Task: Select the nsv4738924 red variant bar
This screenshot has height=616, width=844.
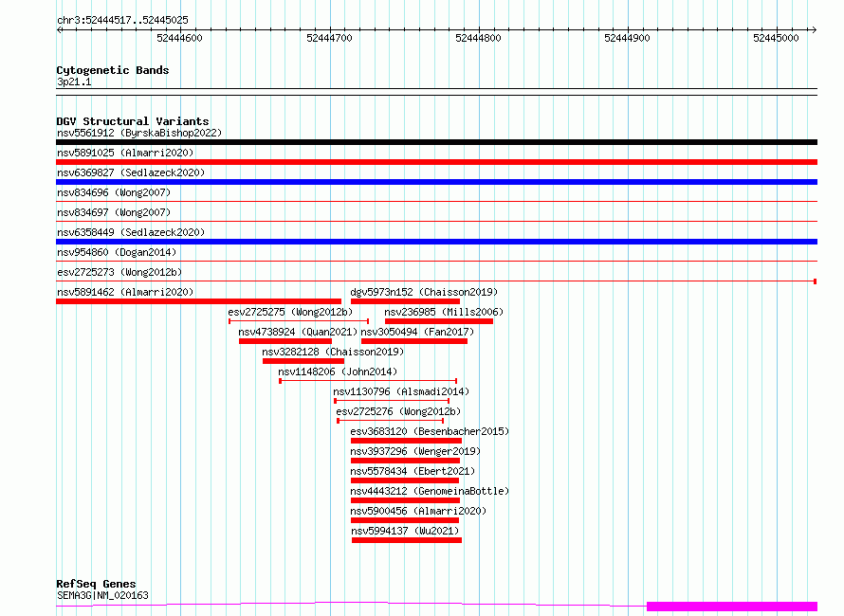Action: (285, 341)
